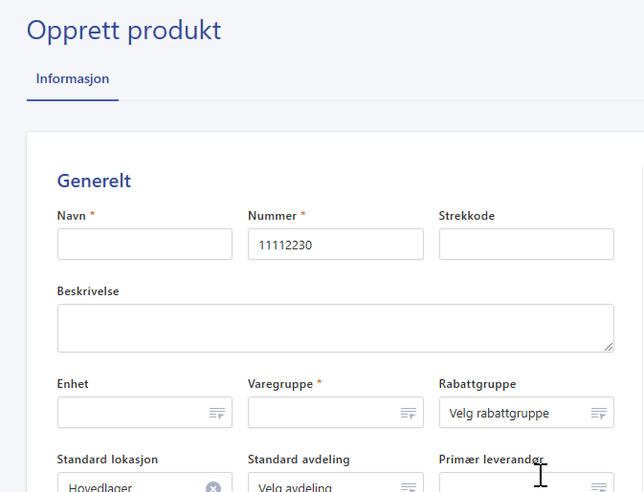644x492 pixels.
Task: Grab the Beskrivelse text area resize handle
Action: (608, 346)
